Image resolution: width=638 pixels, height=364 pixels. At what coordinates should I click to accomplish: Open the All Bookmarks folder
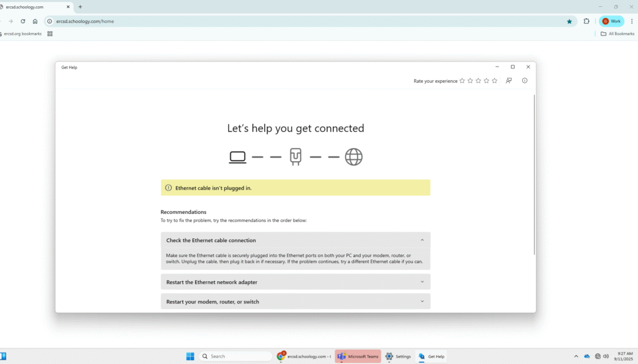[617, 34]
